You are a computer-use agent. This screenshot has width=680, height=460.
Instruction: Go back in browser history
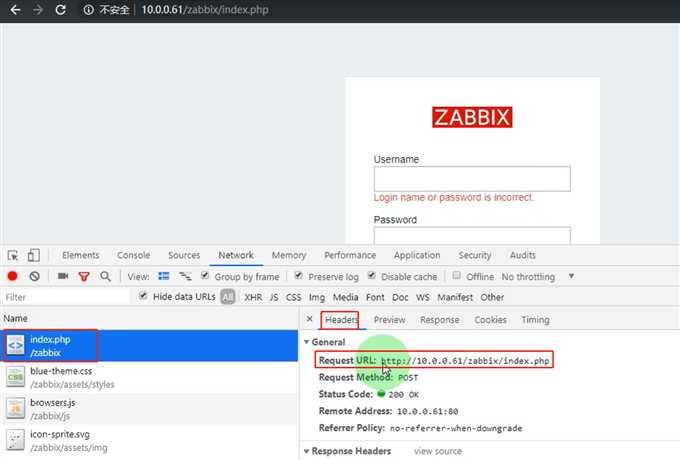click(x=15, y=10)
